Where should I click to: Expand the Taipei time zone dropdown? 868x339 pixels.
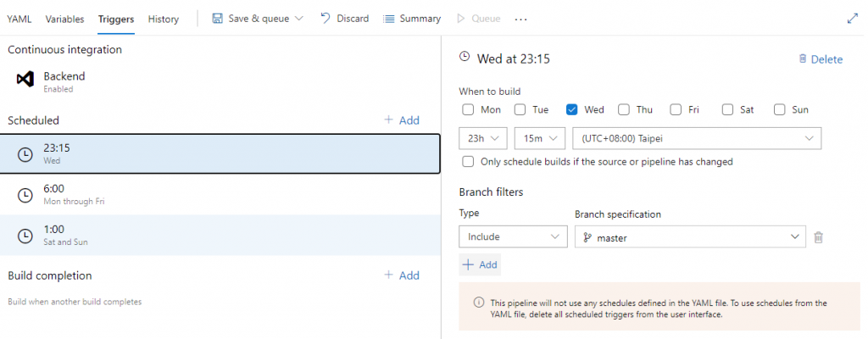697,138
